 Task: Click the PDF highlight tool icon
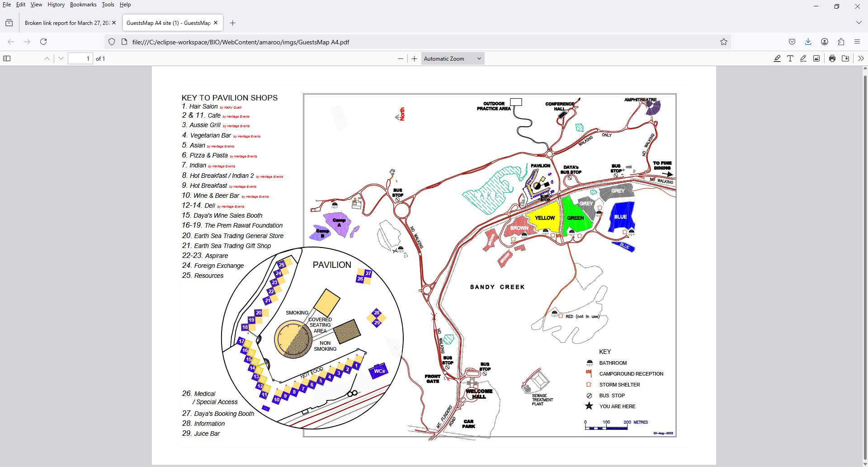point(777,58)
